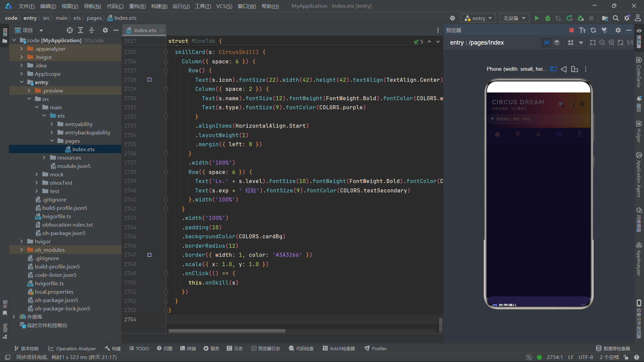Run the entry module with green play button
The height and width of the screenshot is (362, 644).
click(537, 18)
